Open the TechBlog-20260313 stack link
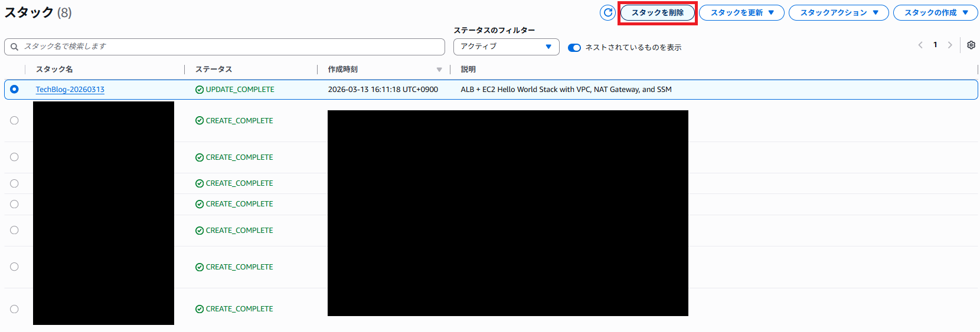 pyautogui.click(x=70, y=90)
